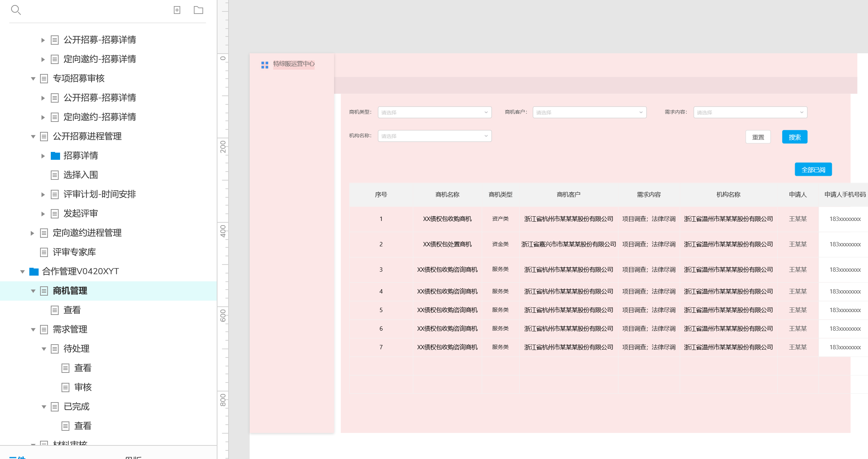Image resolution: width=868 pixels, height=459 pixels.
Task: Click the search magnifier icon in pages panel
Action: click(16, 10)
